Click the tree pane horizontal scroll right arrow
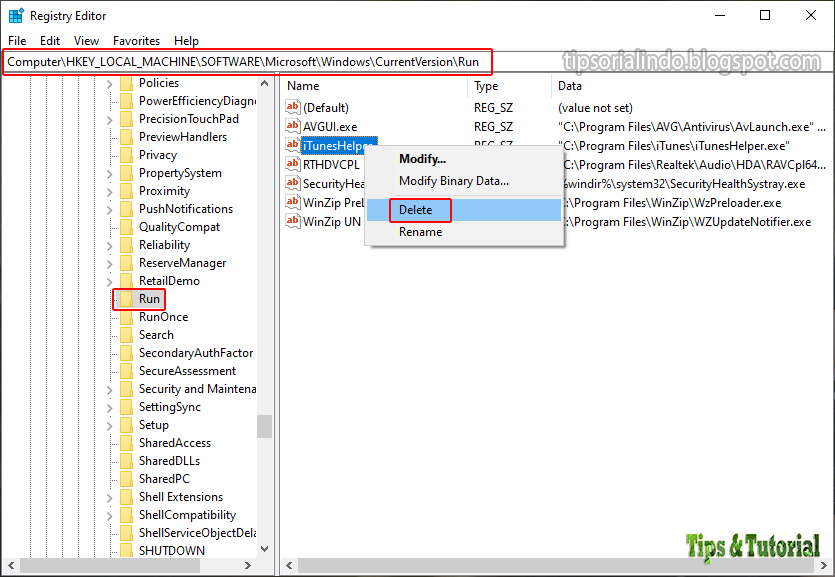Image resolution: width=835 pixels, height=577 pixels. (x=248, y=565)
